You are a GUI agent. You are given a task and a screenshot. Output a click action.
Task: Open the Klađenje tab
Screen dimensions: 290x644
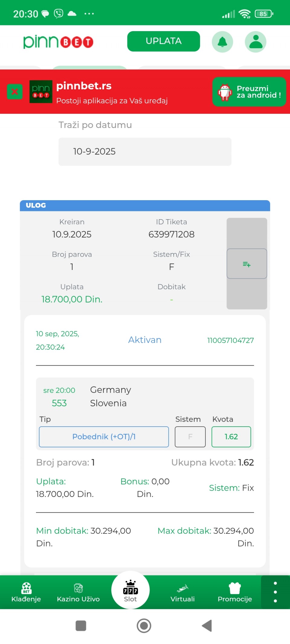pyautogui.click(x=26, y=592)
